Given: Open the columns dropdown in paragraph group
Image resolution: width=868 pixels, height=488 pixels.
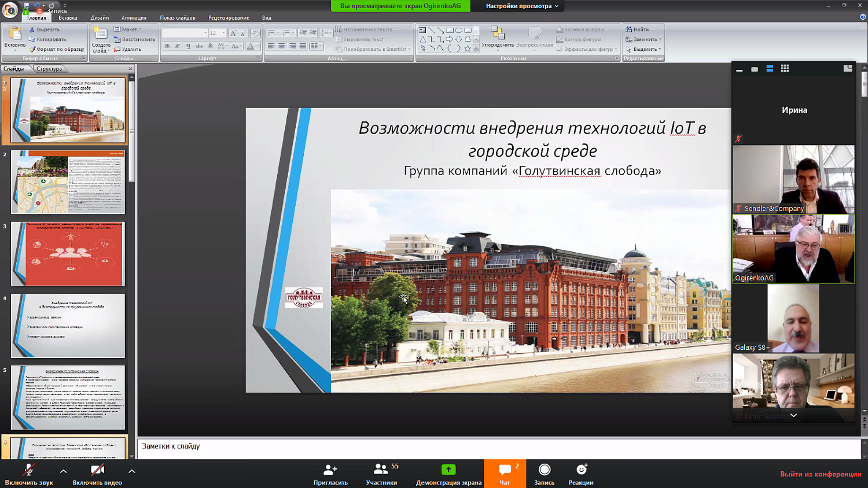Looking at the screenshot, I should (316, 46).
